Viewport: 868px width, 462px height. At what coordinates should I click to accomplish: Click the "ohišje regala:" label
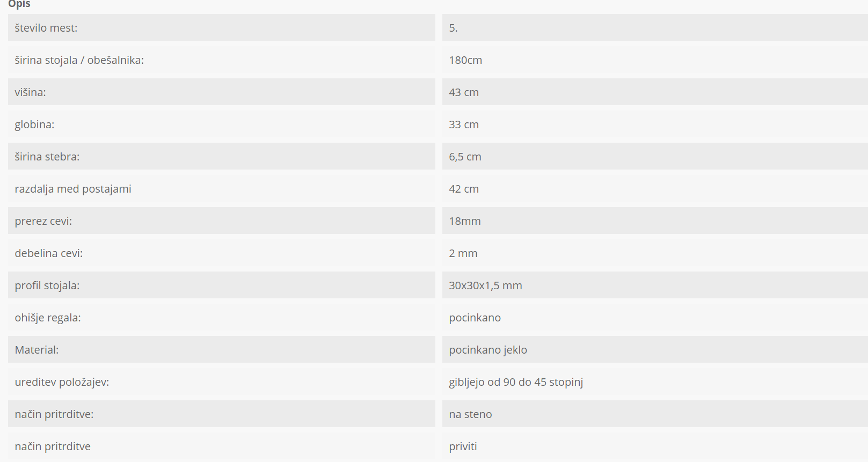point(48,318)
